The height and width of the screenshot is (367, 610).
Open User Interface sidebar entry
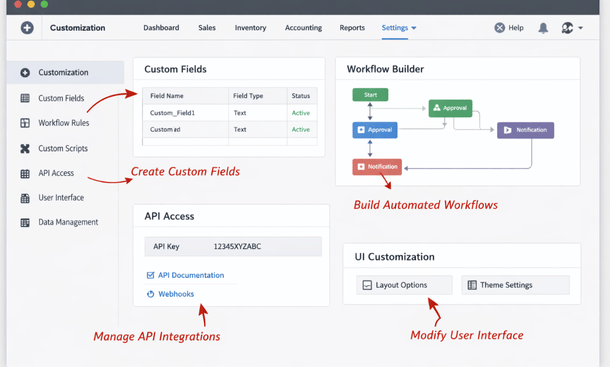coord(61,198)
